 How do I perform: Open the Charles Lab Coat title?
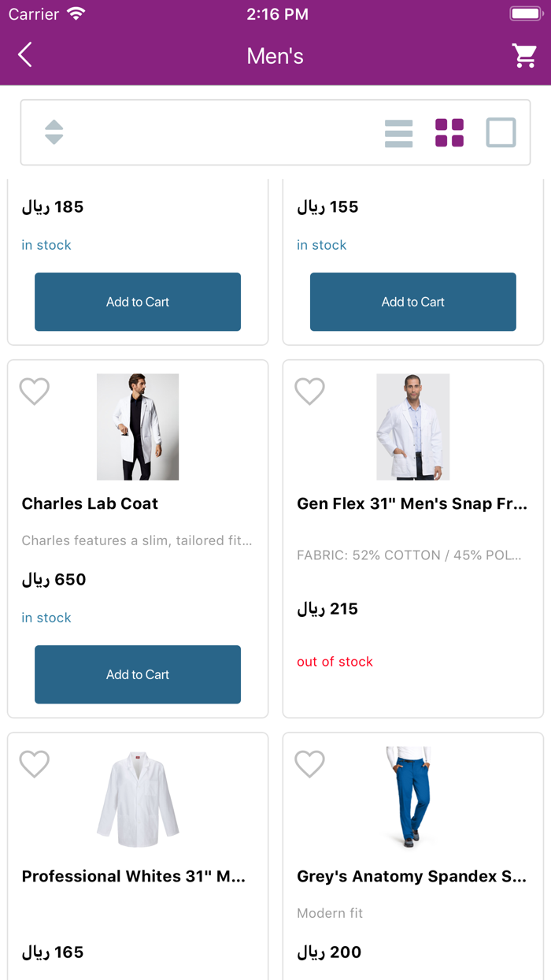(x=90, y=503)
